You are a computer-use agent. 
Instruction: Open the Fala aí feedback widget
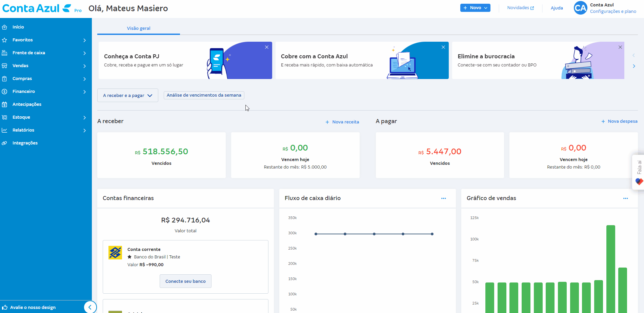[x=639, y=172]
